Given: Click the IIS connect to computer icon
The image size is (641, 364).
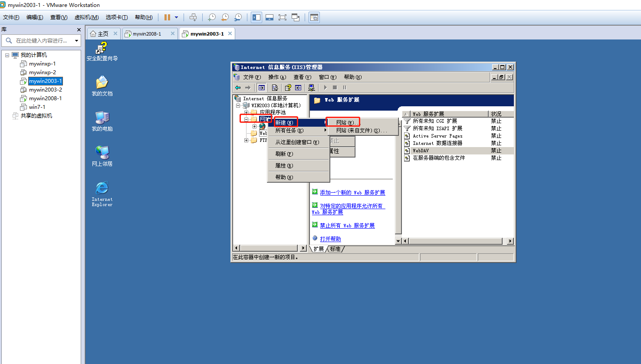Looking at the screenshot, I should 311,88.
